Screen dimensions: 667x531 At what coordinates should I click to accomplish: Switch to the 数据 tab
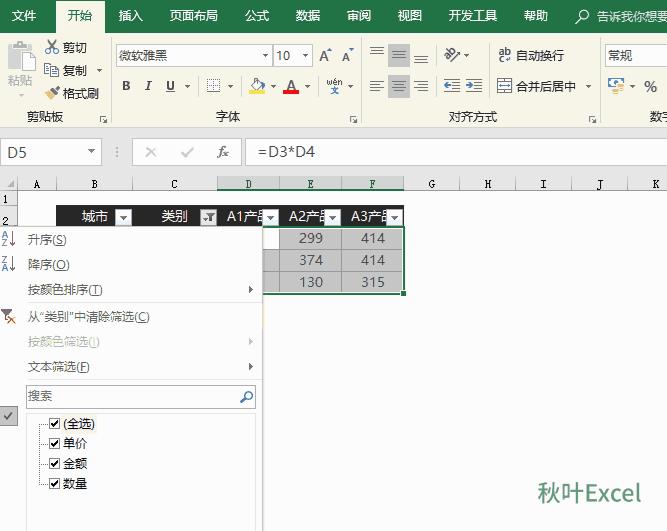(308, 16)
